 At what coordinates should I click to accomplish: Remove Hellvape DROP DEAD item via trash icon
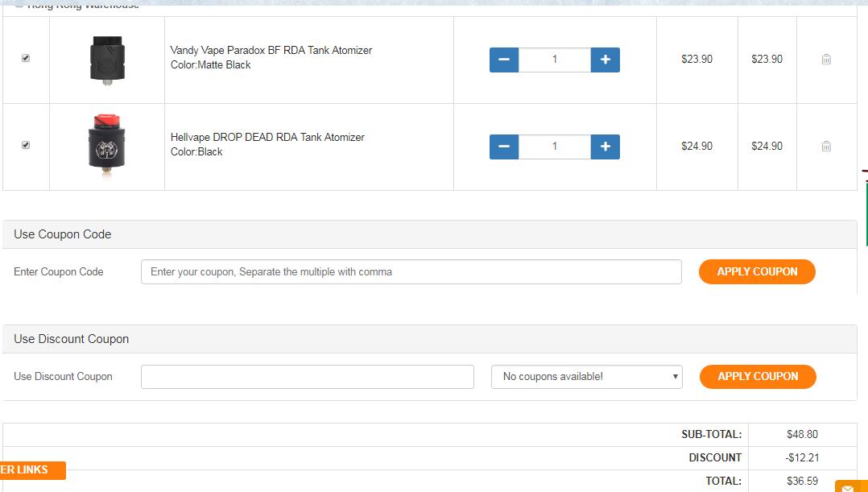click(x=826, y=146)
